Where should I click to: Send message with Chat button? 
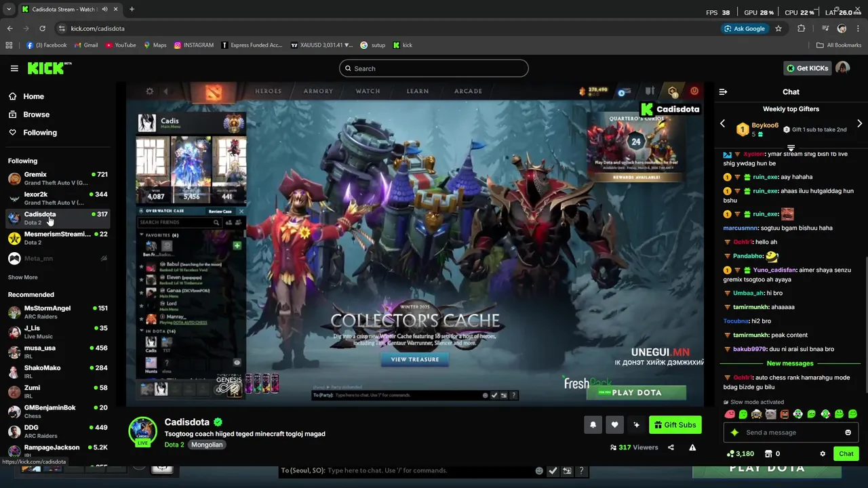tap(846, 454)
